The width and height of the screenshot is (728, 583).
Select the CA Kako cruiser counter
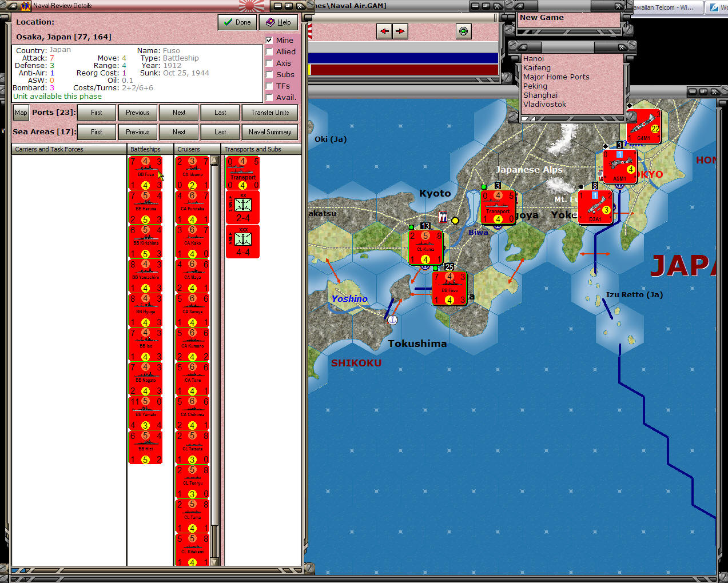pos(192,241)
